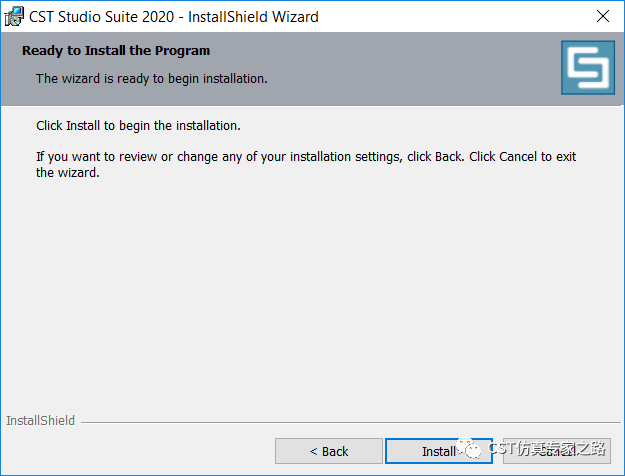625x476 pixels.
Task: Click the horizontal separator line beside InstallShield
Action: (351, 422)
